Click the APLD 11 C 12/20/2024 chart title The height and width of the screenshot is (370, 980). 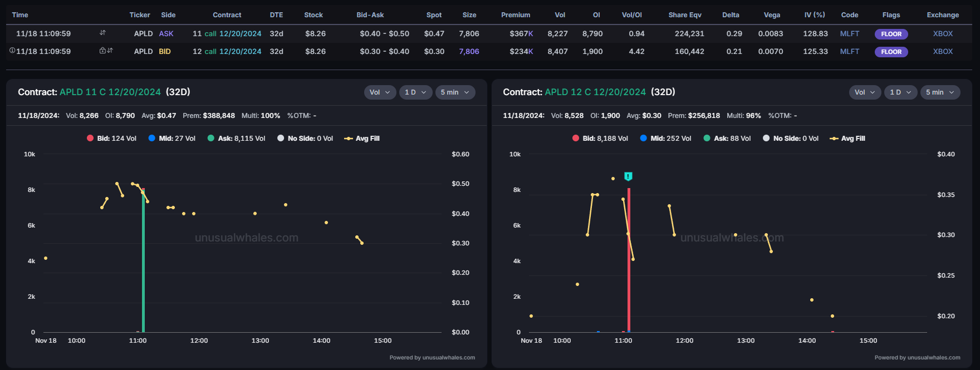(x=110, y=92)
